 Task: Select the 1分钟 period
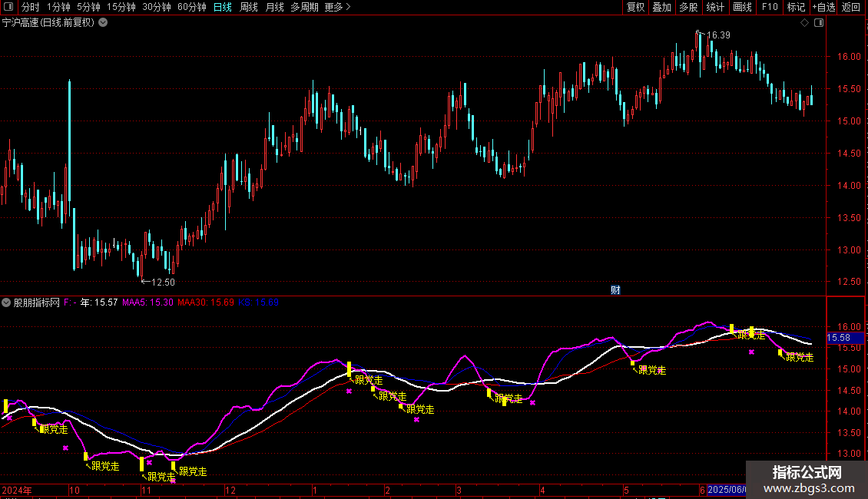[x=58, y=7]
